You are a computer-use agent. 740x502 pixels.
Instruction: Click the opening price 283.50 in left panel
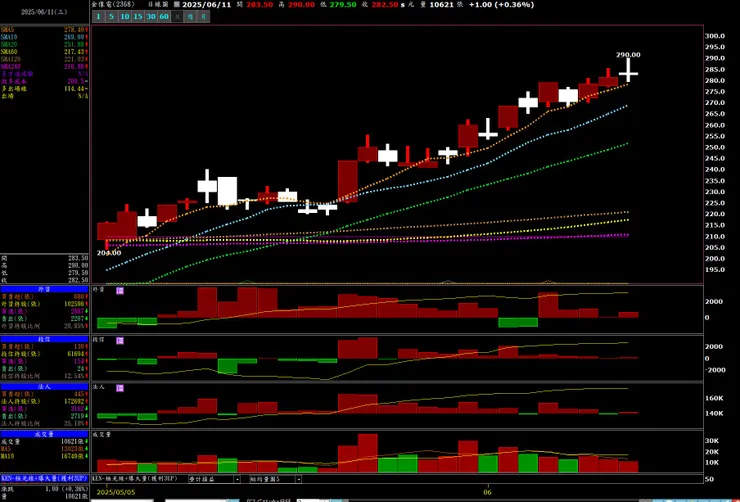(78, 258)
